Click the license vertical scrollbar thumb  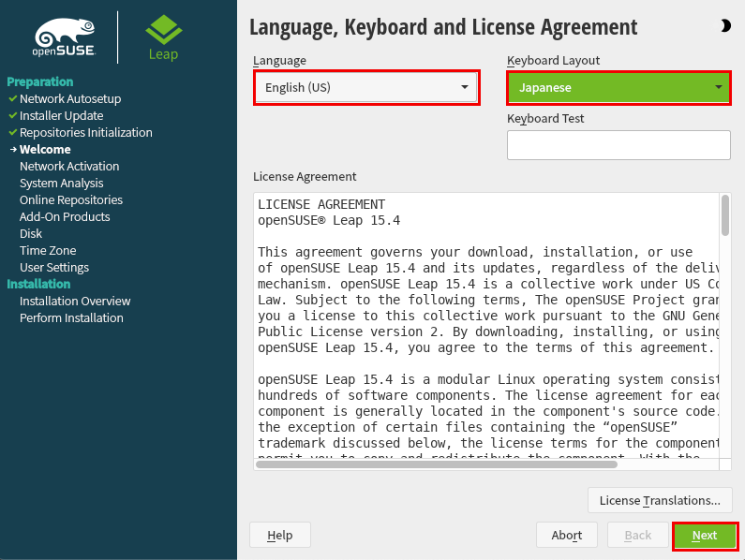[725, 214]
